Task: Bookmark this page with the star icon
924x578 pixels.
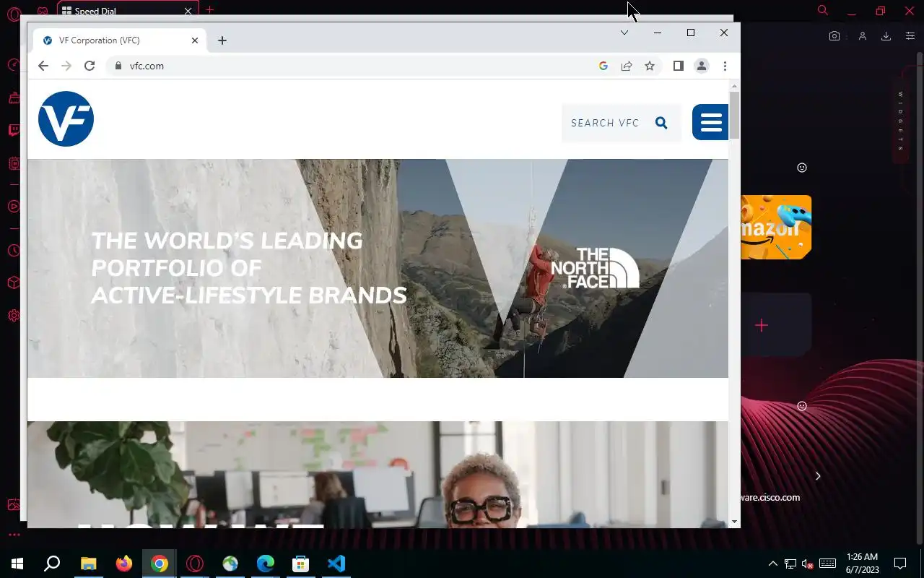Action: coord(650,66)
